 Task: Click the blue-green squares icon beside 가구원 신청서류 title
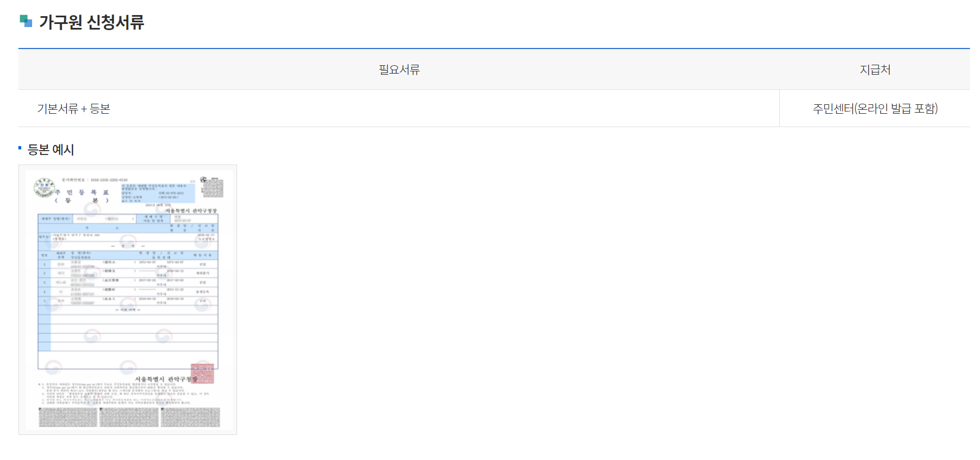tap(25, 21)
